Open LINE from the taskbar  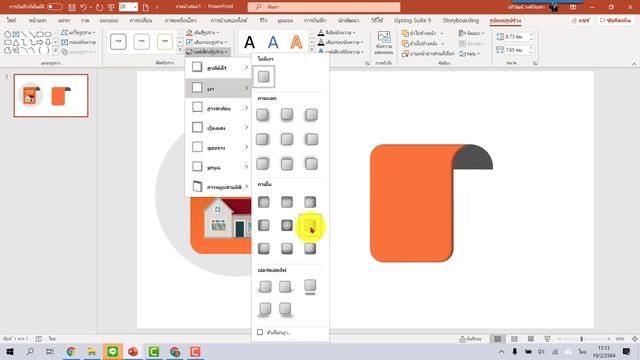point(113,351)
